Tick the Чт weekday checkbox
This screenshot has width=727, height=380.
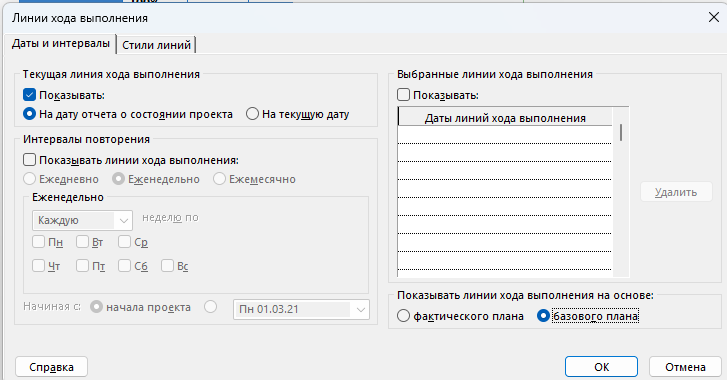(38, 266)
